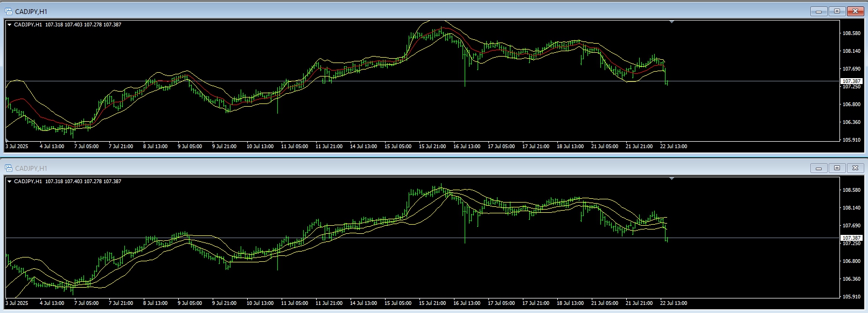Click 108.140 on the lower chart price scale
Screen dimensions: 868x313
pos(851,208)
